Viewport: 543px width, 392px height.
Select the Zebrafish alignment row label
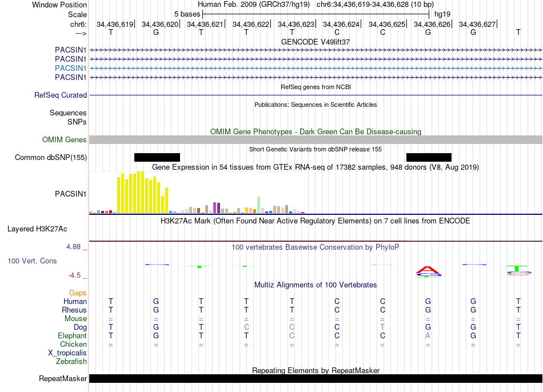(x=71, y=362)
